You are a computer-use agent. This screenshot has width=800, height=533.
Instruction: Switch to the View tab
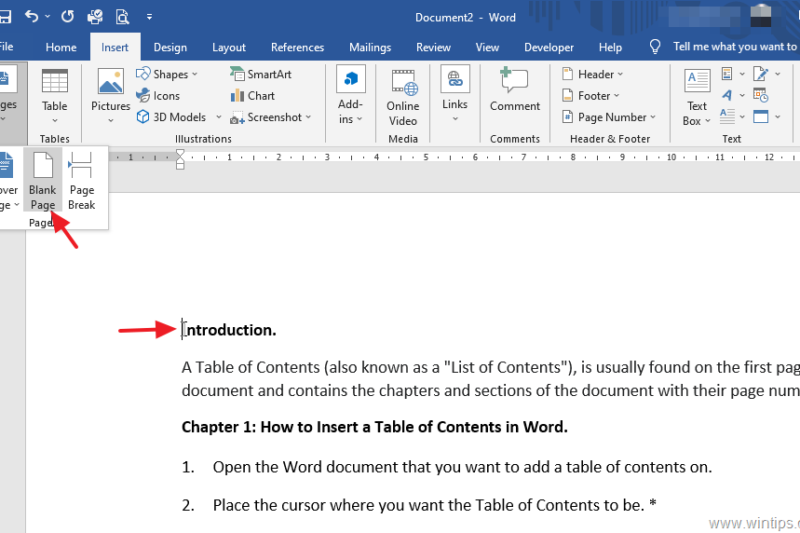tap(487, 47)
